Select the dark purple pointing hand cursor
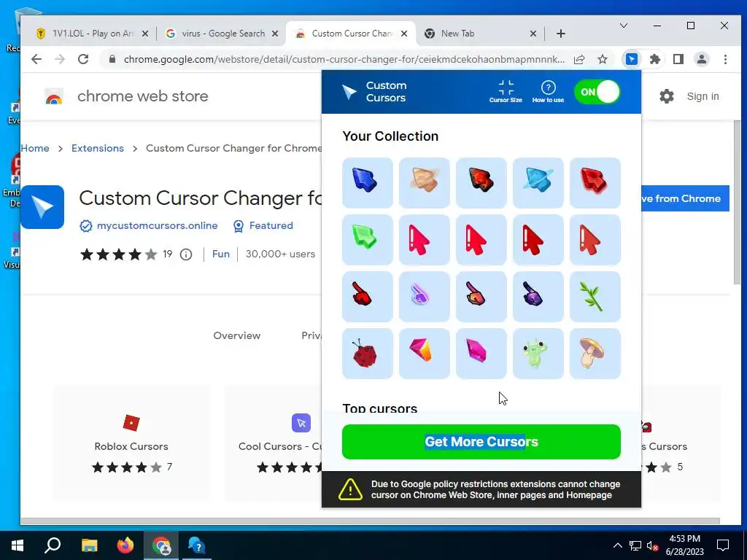The width and height of the screenshot is (747, 560). tap(538, 297)
